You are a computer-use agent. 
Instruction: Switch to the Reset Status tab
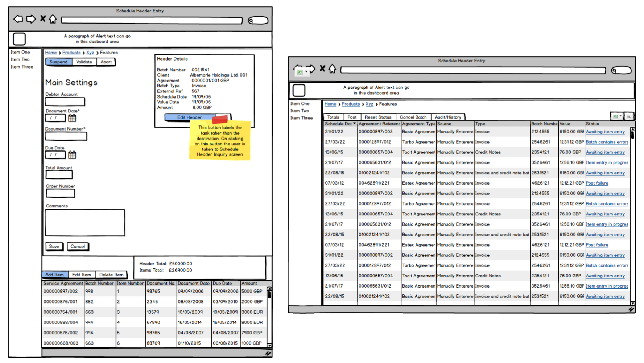[378, 117]
